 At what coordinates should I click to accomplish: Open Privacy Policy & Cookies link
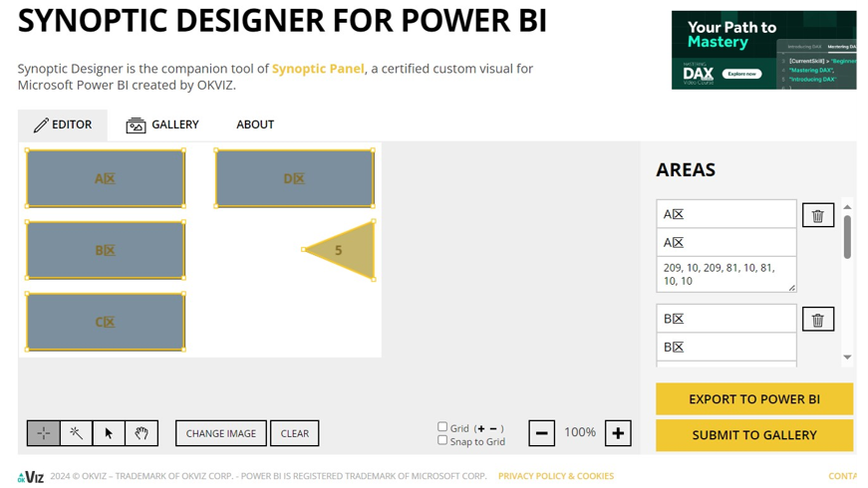[556, 476]
